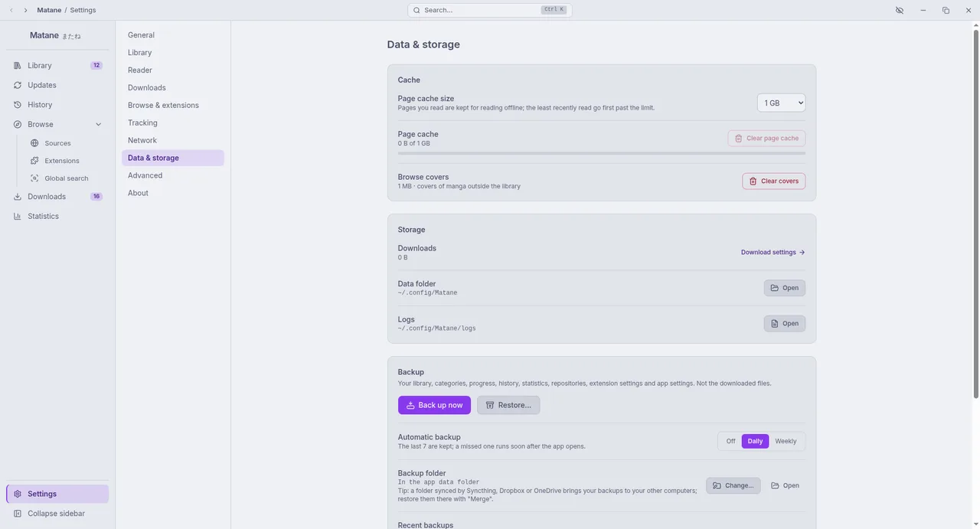Click folder icon on Change button
Image resolution: width=980 pixels, height=529 pixels.
(x=717, y=485)
